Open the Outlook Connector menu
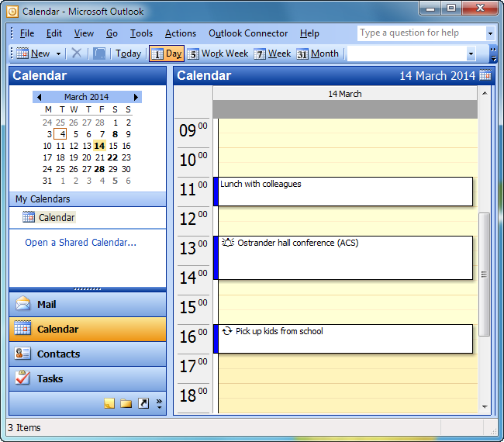 tap(248, 33)
